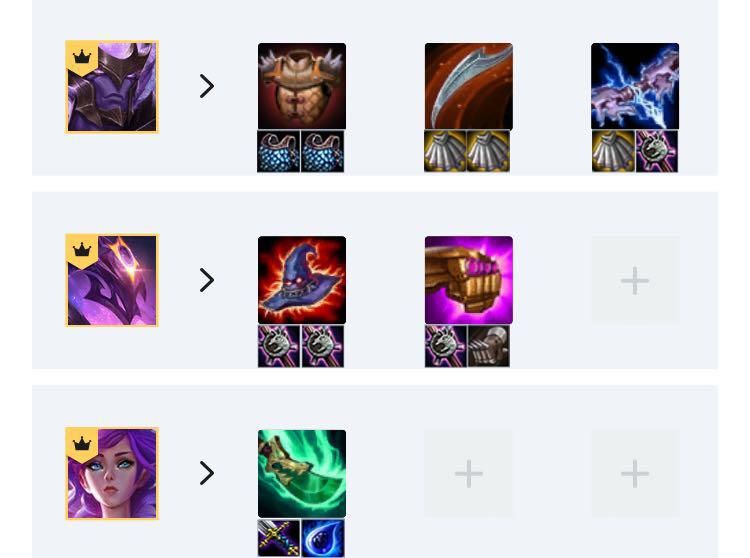Select the armored purple helmet champion portrait

point(112,87)
